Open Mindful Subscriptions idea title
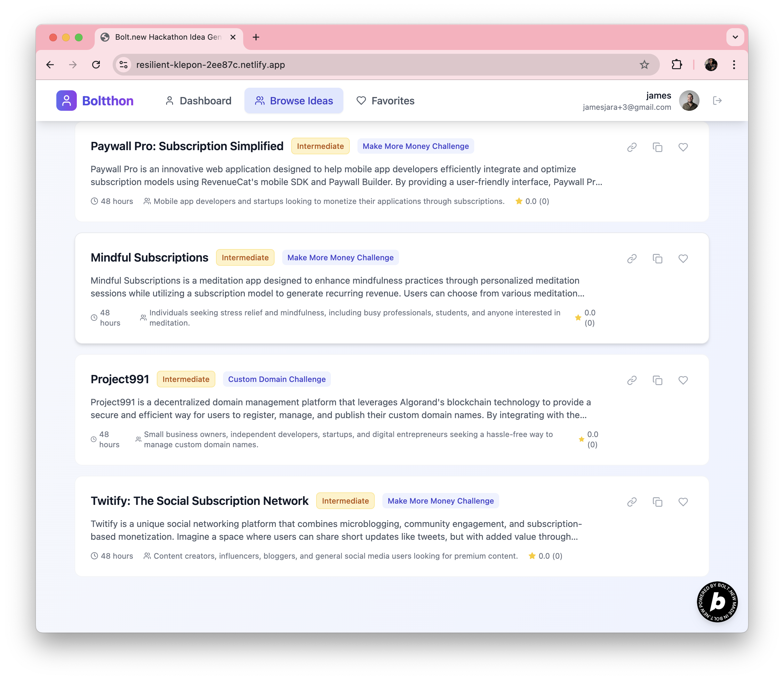This screenshot has height=680, width=784. point(149,258)
